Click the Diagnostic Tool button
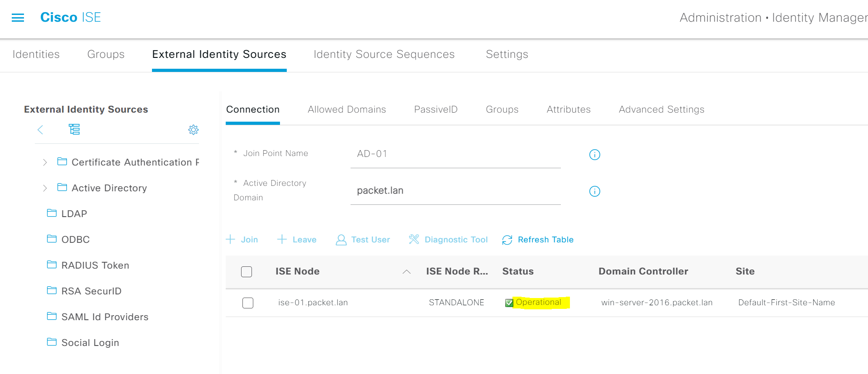This screenshot has width=868, height=374. tap(448, 240)
